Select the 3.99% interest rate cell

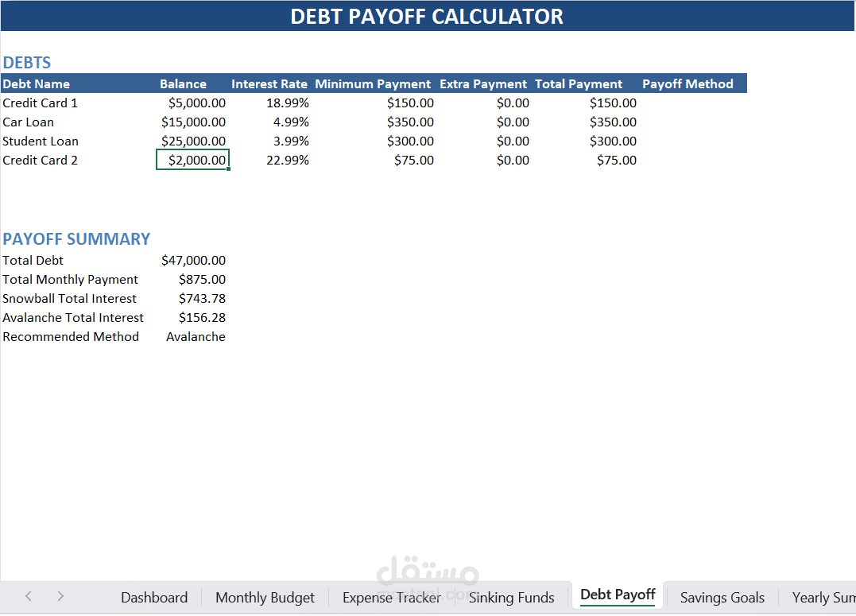coord(291,141)
